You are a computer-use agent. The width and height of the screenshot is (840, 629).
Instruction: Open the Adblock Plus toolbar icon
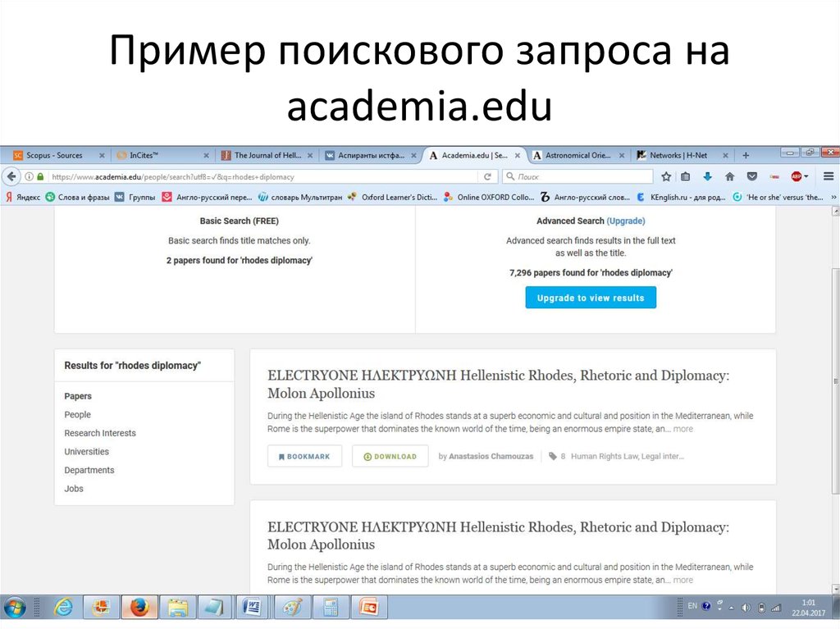(x=795, y=175)
